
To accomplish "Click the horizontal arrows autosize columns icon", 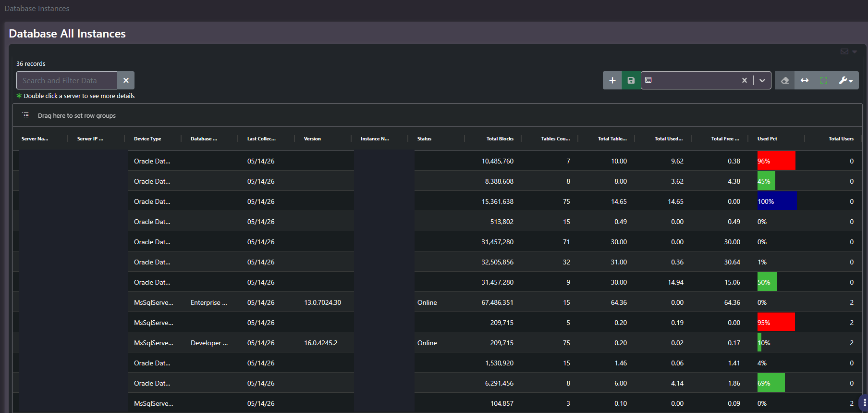I will [805, 80].
